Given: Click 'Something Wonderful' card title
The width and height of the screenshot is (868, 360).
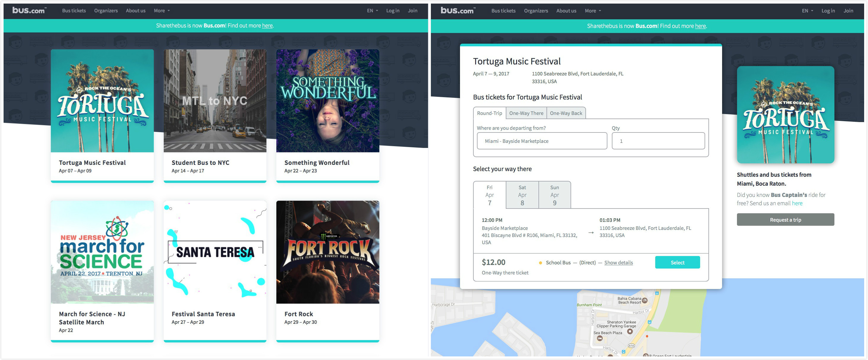Looking at the screenshot, I should coord(317,163).
